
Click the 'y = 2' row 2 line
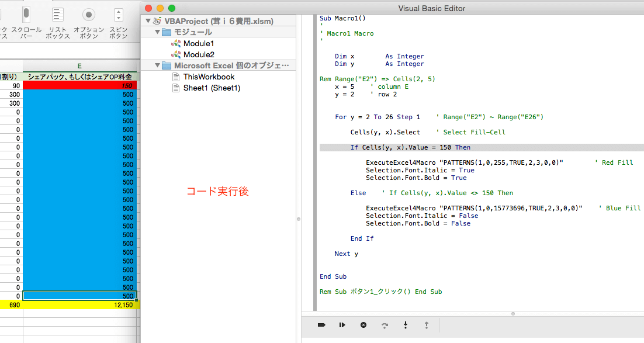click(366, 94)
